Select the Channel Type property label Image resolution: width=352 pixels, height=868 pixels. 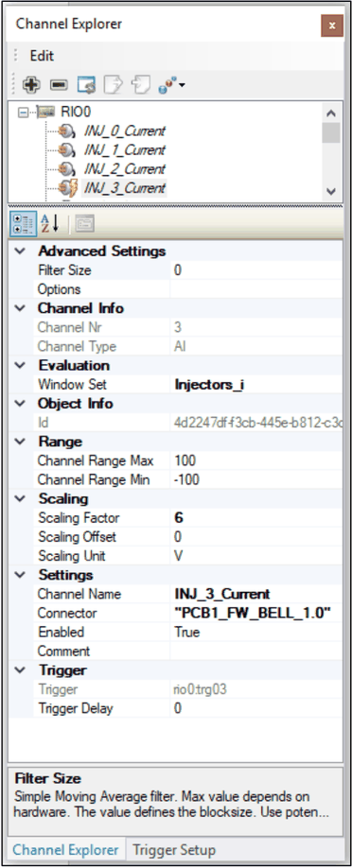click(77, 346)
